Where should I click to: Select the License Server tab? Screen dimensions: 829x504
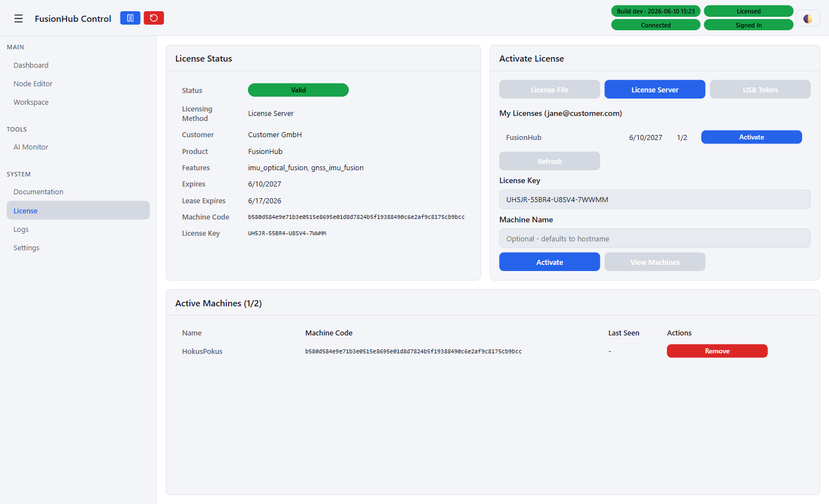(655, 90)
